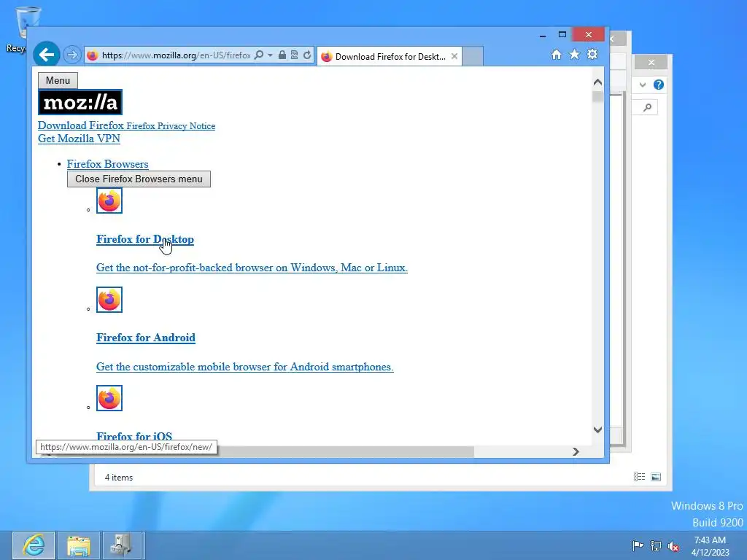
Task: Close the Download Firefox tab
Action: tap(454, 56)
